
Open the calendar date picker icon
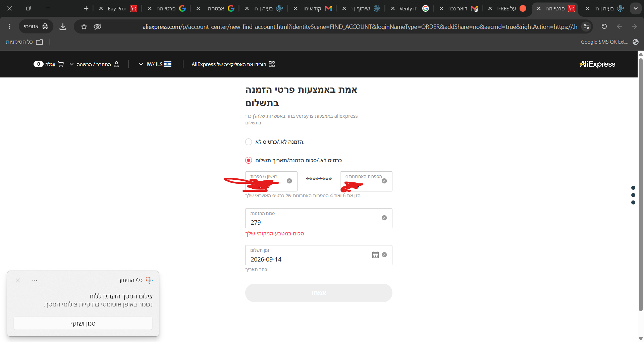[x=375, y=255]
